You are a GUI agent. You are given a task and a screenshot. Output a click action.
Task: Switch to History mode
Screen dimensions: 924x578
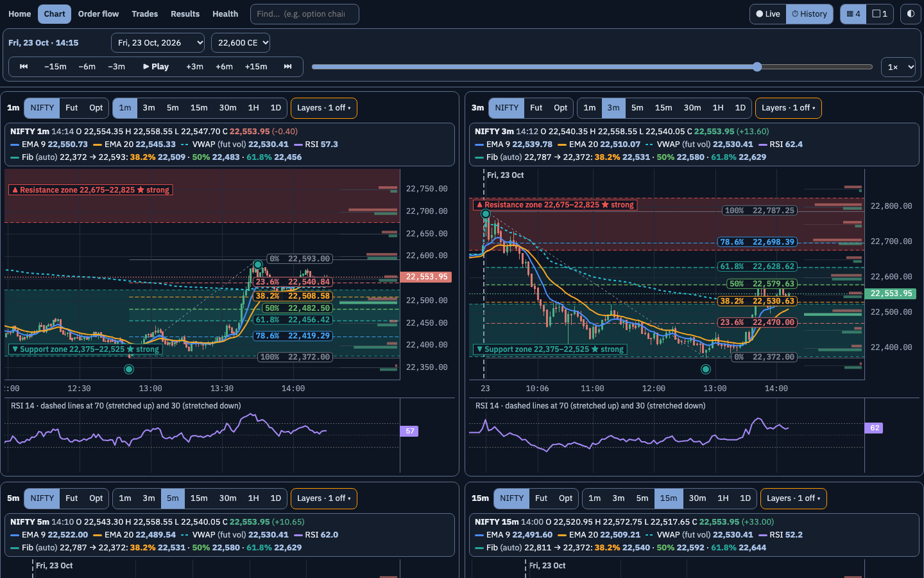point(809,14)
